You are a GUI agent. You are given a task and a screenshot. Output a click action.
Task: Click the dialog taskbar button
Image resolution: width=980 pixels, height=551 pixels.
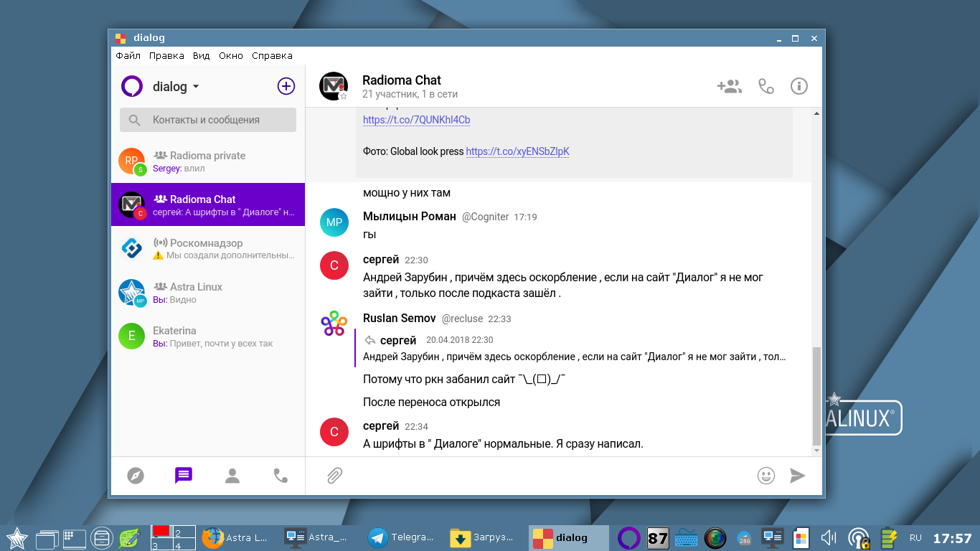click(568, 537)
